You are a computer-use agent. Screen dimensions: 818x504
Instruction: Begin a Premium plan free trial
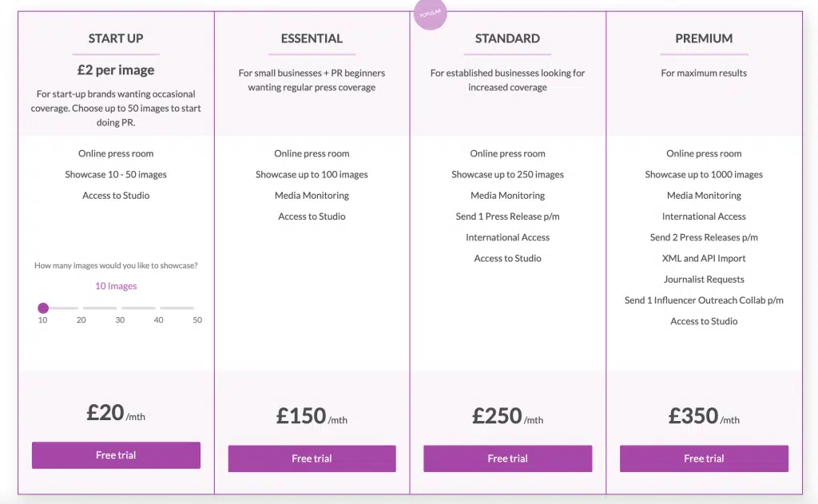pos(704,458)
